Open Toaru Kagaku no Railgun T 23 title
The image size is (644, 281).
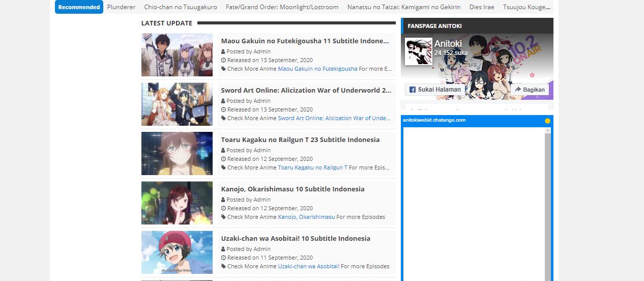pos(300,139)
